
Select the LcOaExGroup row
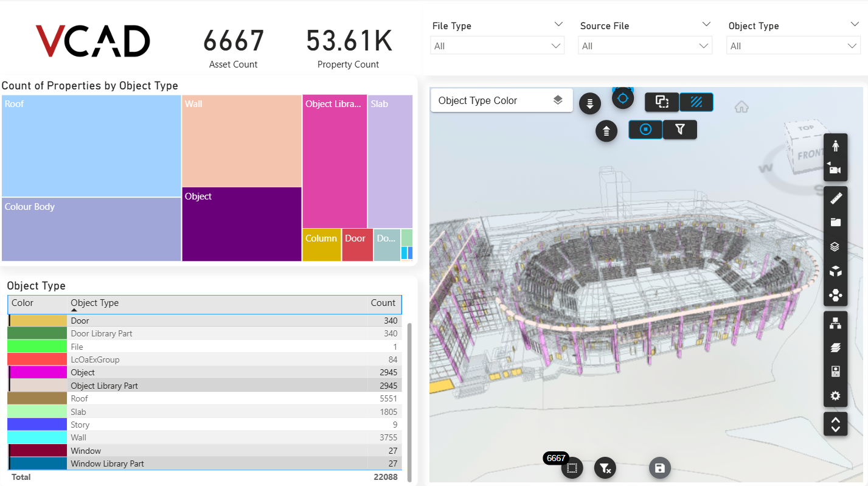[204, 359]
